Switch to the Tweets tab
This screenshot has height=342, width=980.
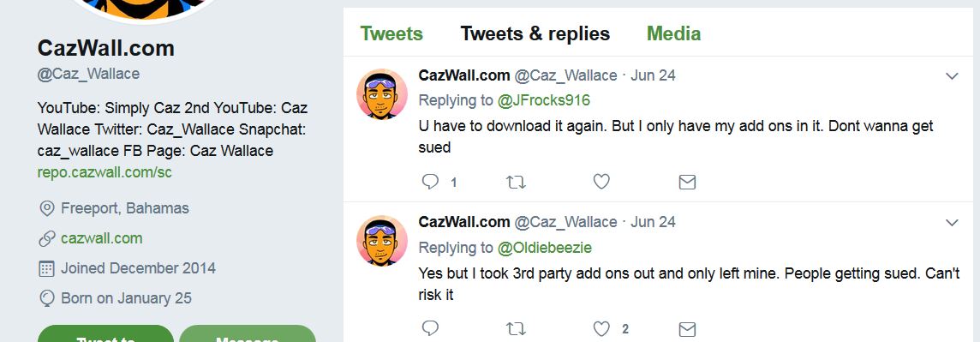click(x=391, y=33)
